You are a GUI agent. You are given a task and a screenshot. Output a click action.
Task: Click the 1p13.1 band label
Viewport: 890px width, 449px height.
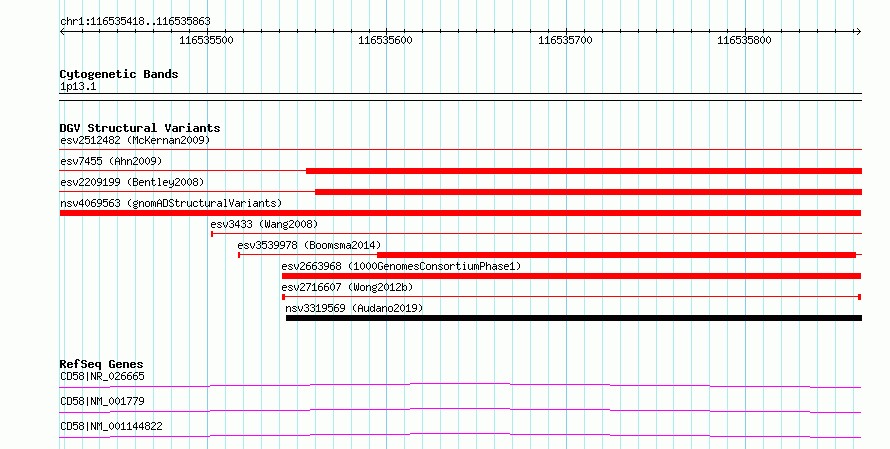[x=78, y=86]
